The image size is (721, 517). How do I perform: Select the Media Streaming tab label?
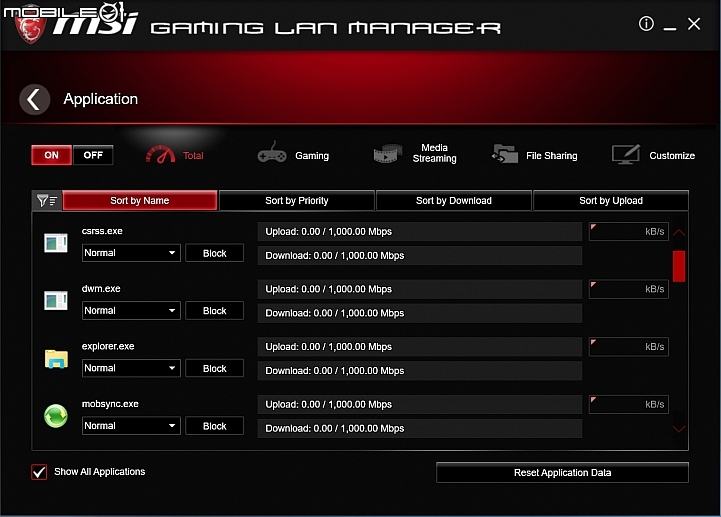click(435, 153)
